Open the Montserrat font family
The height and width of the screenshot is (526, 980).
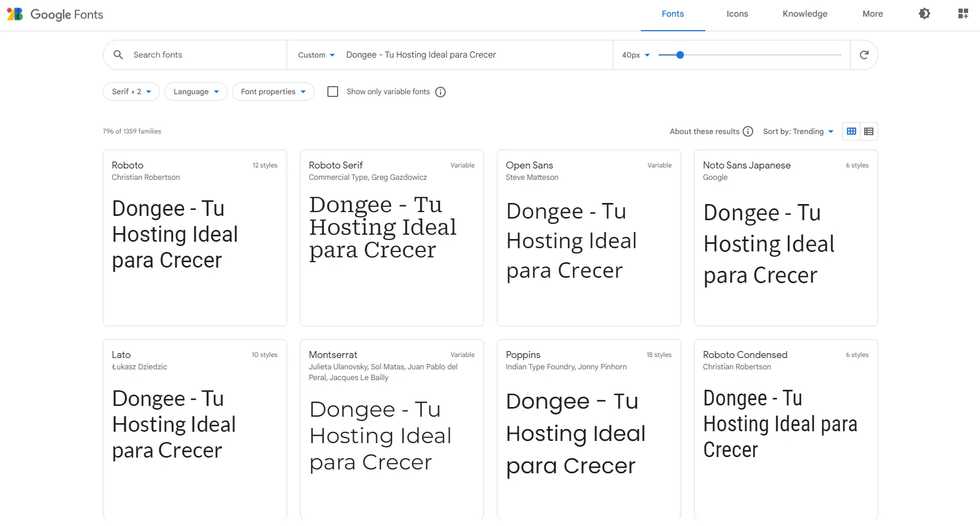click(x=333, y=355)
